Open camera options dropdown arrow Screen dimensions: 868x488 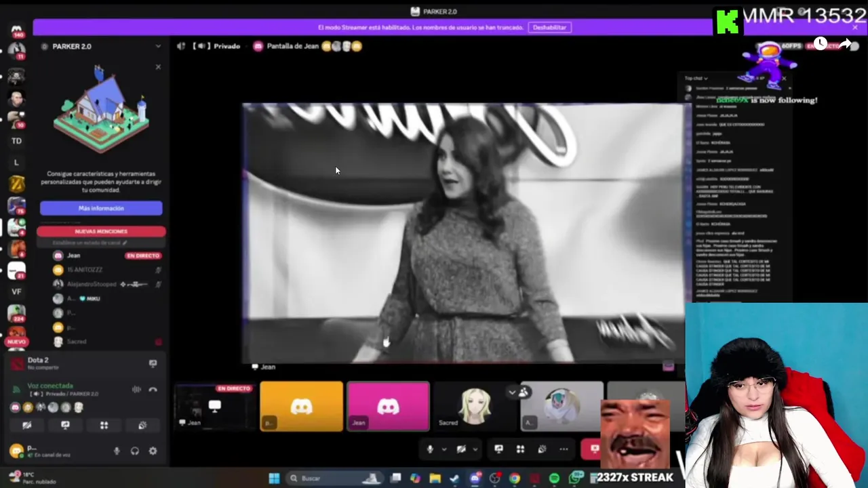point(475,449)
